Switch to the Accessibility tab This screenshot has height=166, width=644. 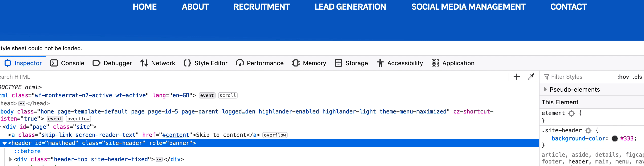click(x=405, y=63)
